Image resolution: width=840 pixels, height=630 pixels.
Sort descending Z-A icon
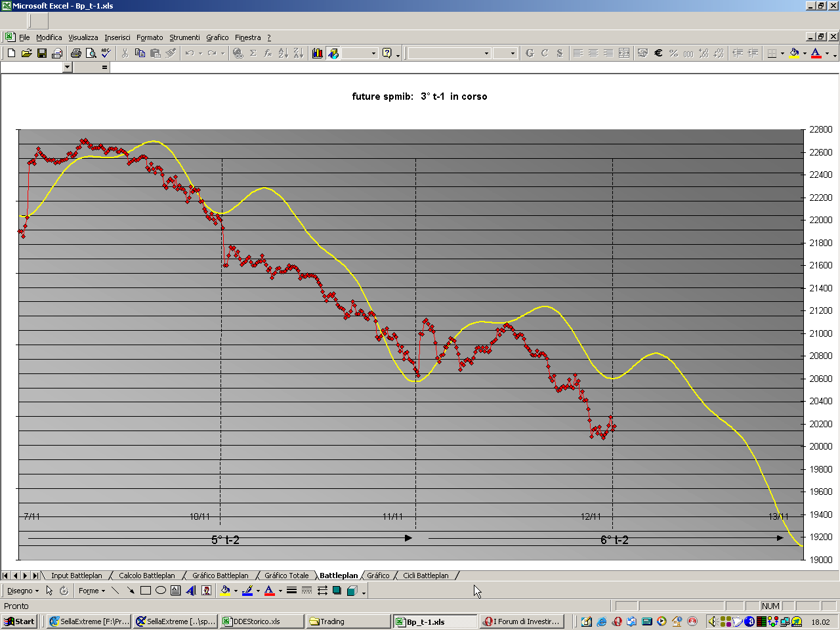298,53
